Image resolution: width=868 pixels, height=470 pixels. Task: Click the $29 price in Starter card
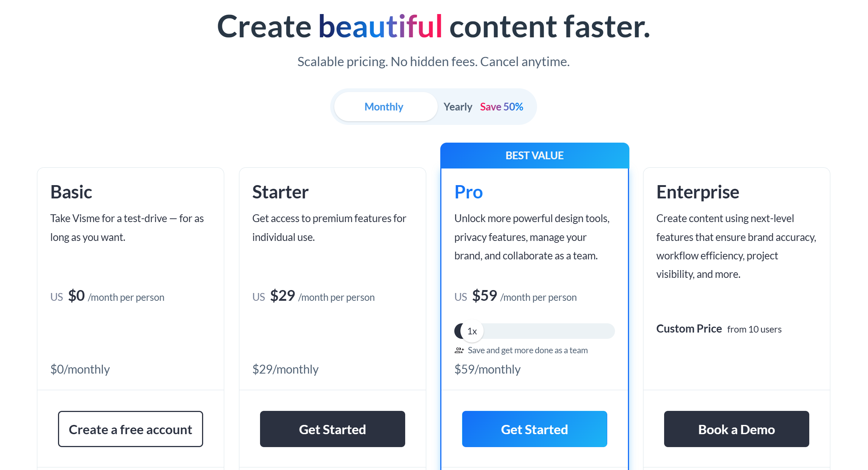282,296
